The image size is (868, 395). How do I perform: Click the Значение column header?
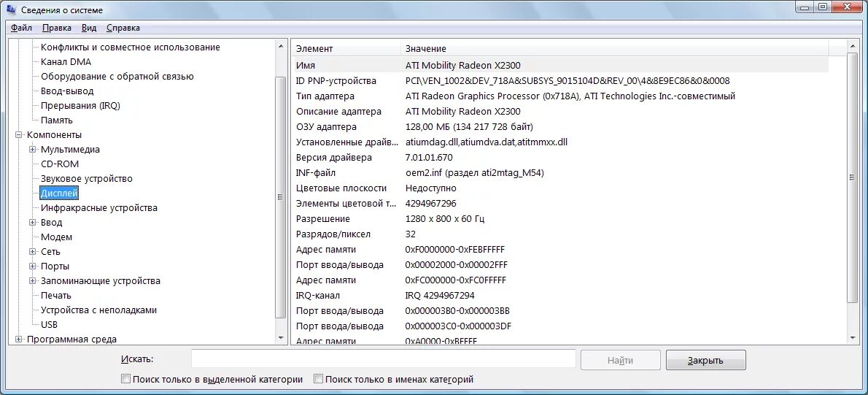(x=615, y=48)
